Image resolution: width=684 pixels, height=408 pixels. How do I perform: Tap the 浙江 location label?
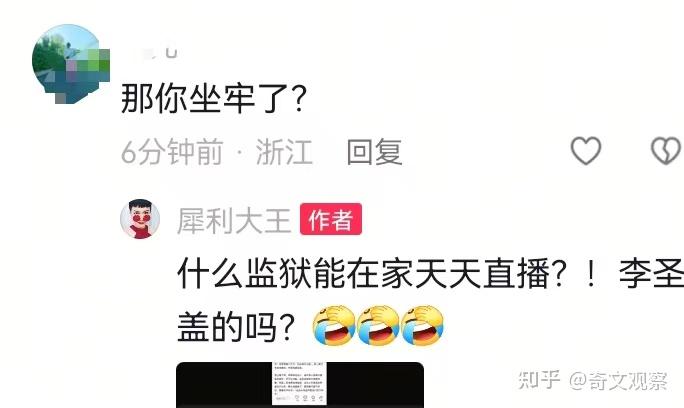284,152
